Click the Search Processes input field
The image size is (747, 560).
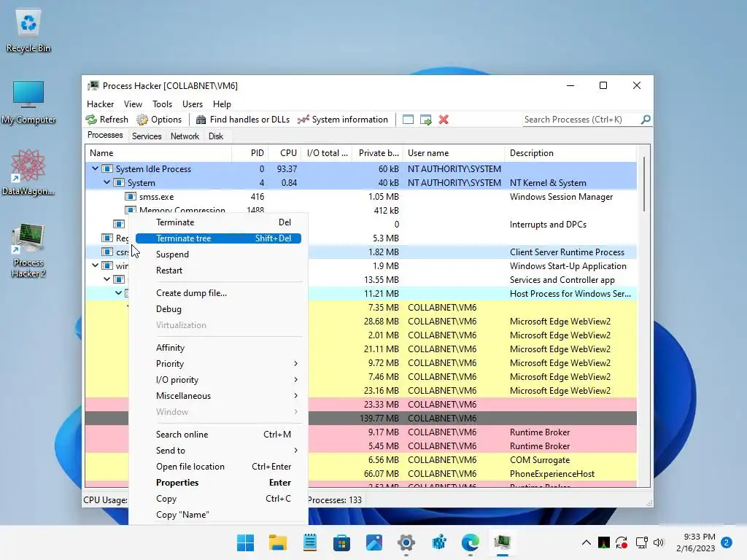[581, 120]
